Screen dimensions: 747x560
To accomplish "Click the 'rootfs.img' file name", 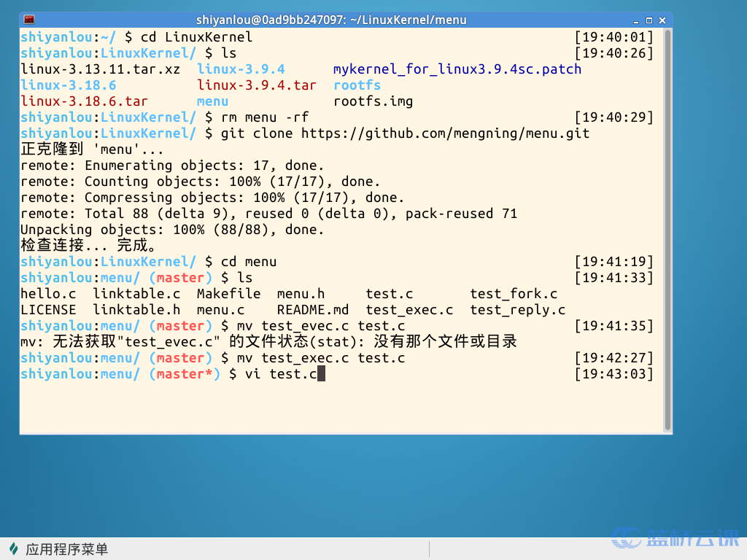I will 373,101.
